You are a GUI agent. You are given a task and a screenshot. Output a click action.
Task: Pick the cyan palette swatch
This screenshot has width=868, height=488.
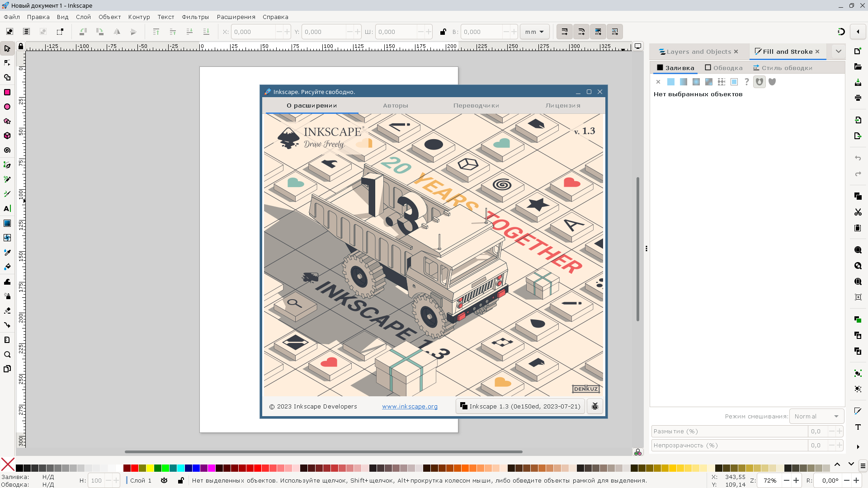[181, 468]
